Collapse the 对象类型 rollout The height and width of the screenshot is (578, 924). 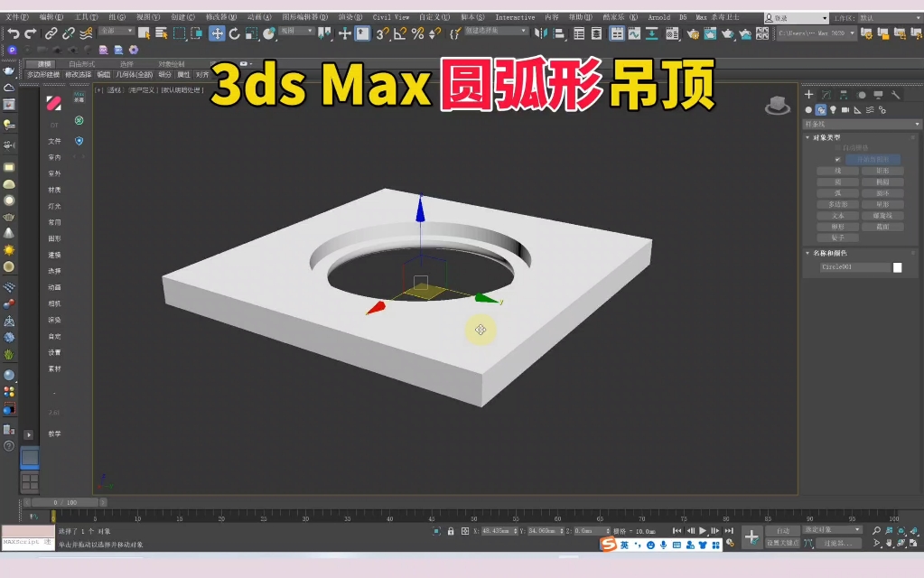click(x=808, y=136)
